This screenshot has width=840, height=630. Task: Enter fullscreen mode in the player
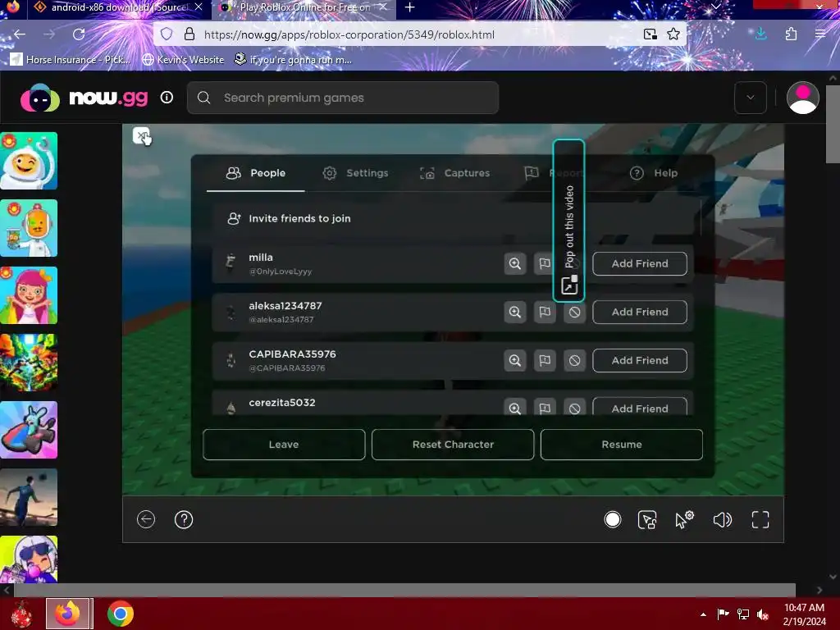point(760,519)
